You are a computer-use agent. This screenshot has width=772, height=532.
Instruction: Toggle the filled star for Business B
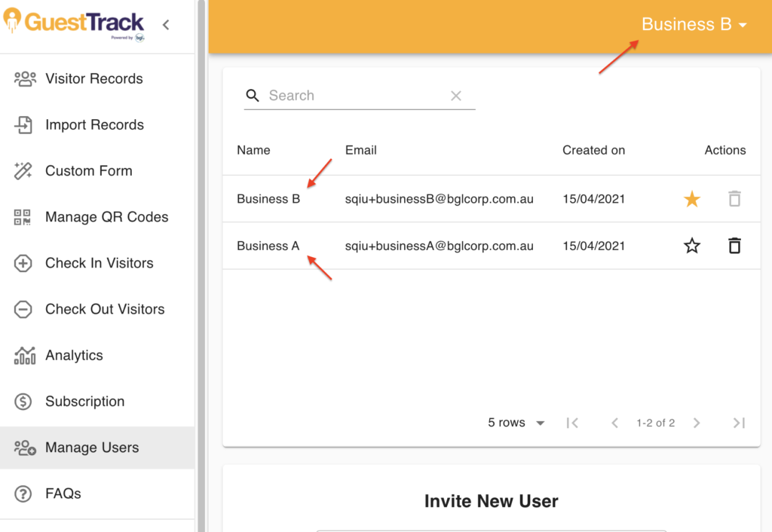click(x=691, y=200)
